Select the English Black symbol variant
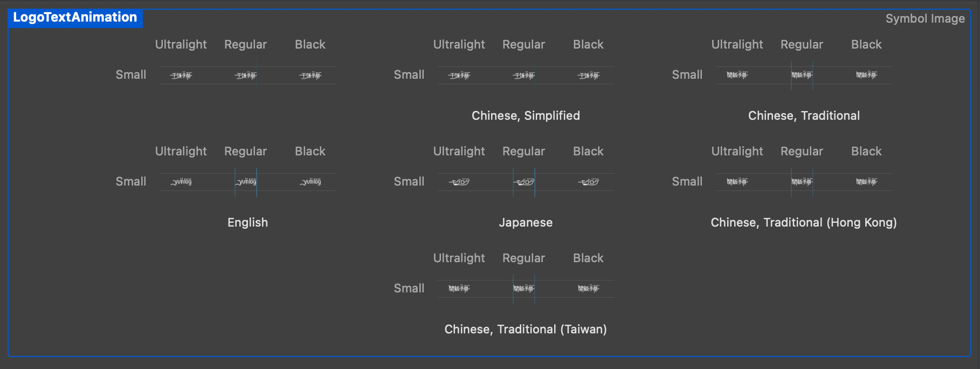 (x=310, y=182)
